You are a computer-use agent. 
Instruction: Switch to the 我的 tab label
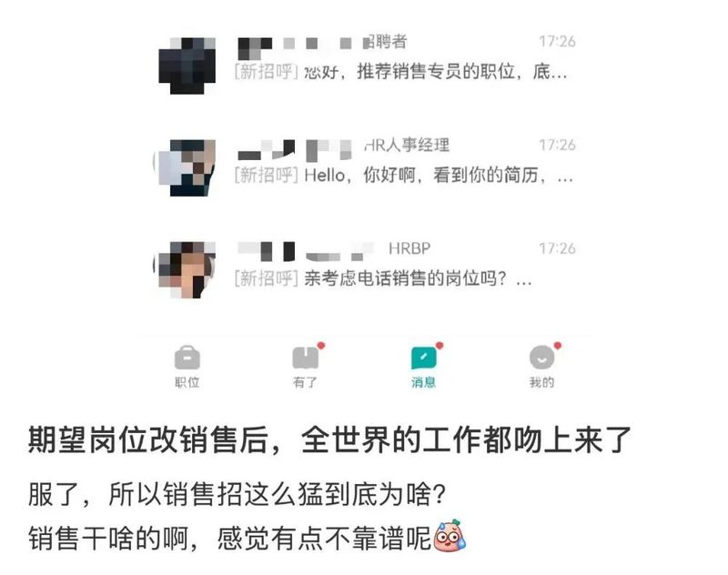[x=541, y=382]
